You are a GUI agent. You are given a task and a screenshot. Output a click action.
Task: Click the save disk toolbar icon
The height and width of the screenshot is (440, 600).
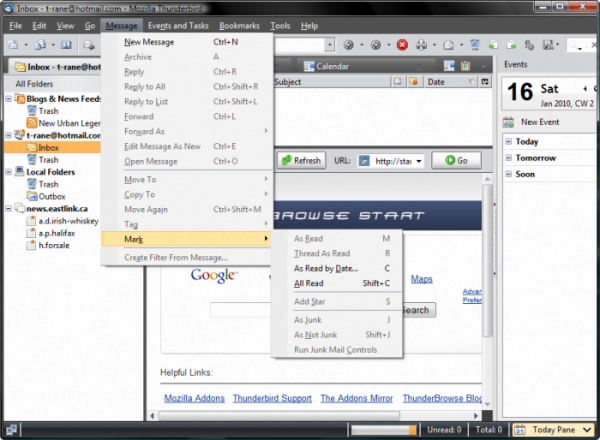coord(548,45)
